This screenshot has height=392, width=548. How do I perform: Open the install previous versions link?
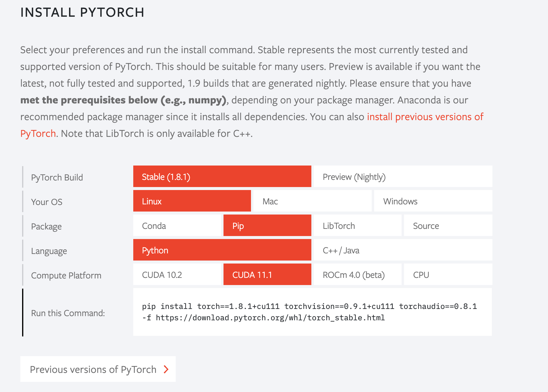click(x=424, y=117)
